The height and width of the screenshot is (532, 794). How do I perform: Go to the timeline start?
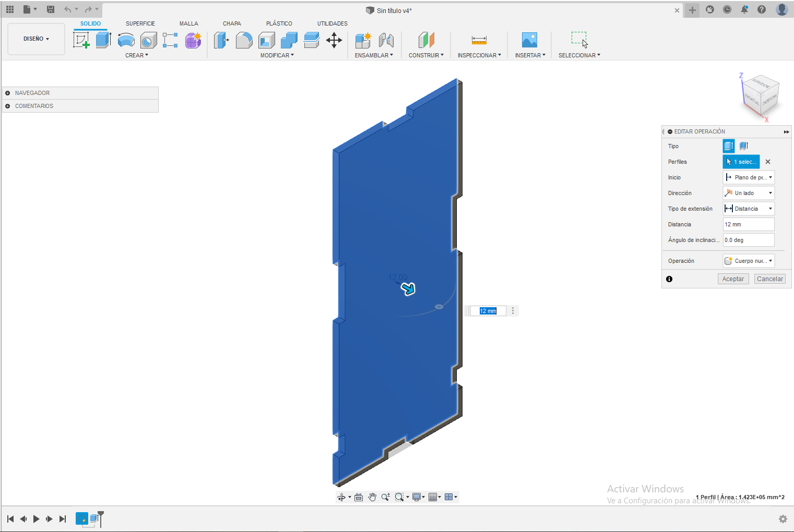[x=10, y=519]
